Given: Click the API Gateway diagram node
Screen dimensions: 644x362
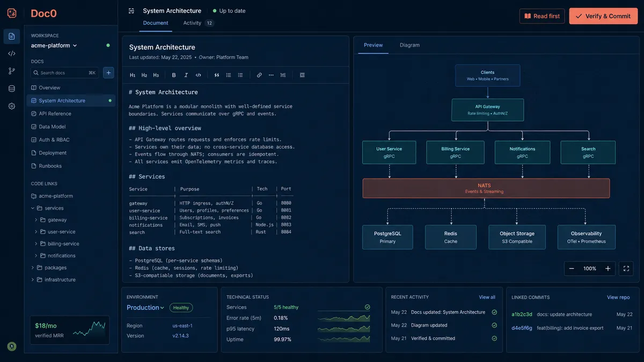Looking at the screenshot, I should tap(488, 110).
